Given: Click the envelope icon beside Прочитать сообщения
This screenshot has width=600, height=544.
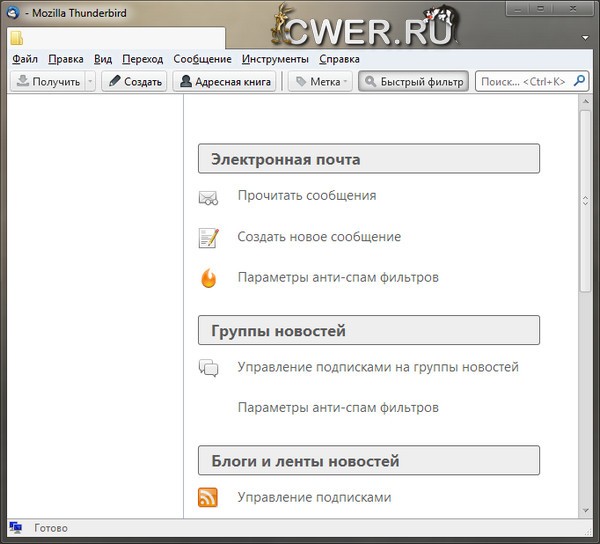Looking at the screenshot, I should pyautogui.click(x=208, y=198).
